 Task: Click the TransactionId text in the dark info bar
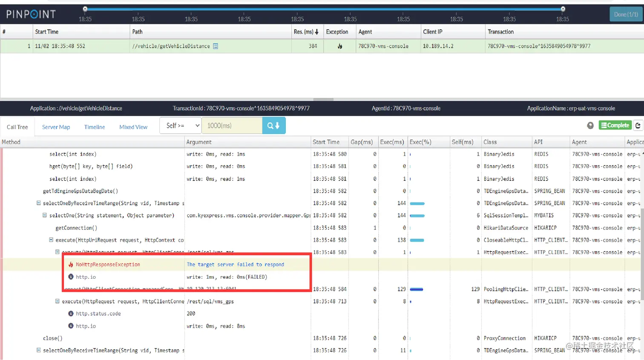click(x=241, y=109)
